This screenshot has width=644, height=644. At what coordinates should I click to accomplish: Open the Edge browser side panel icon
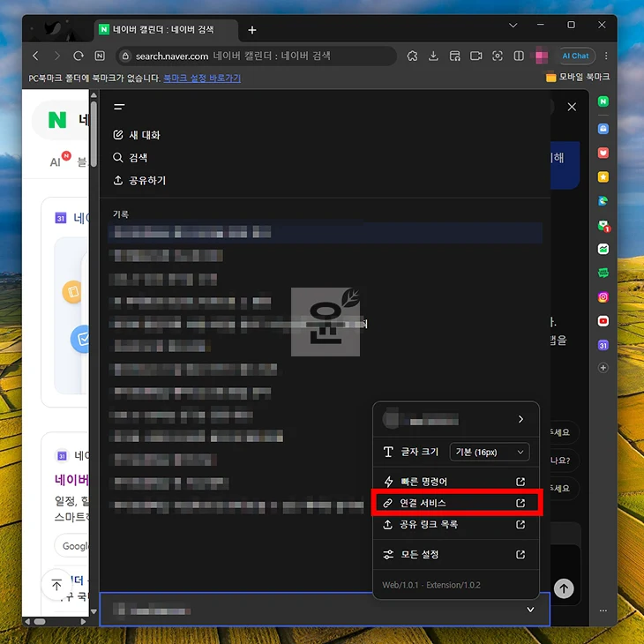pyautogui.click(x=603, y=201)
